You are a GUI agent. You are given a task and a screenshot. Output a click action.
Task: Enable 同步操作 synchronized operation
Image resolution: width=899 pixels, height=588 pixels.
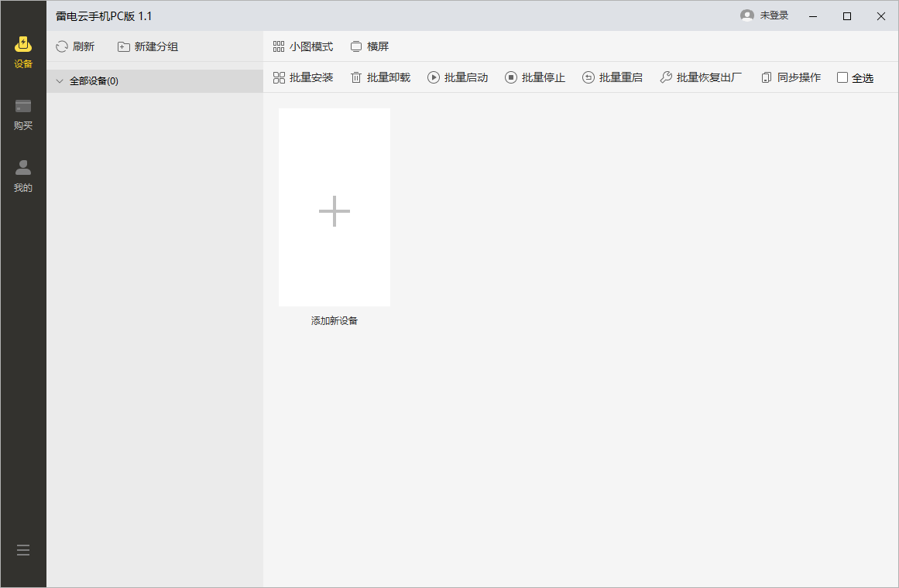(791, 77)
